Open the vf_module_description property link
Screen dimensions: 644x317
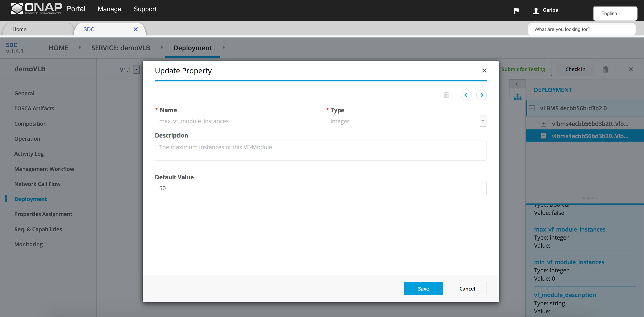point(565,295)
